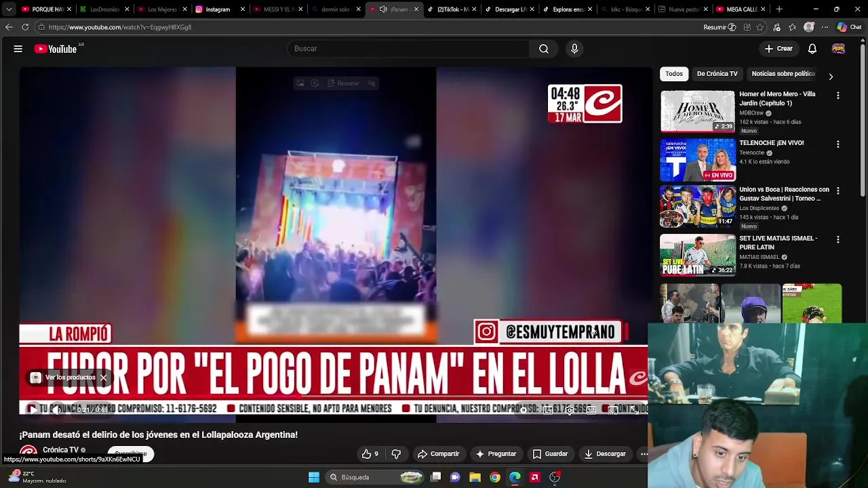Open options menu for TELENOCHE video
This screenshot has width=868, height=488.
(838, 144)
